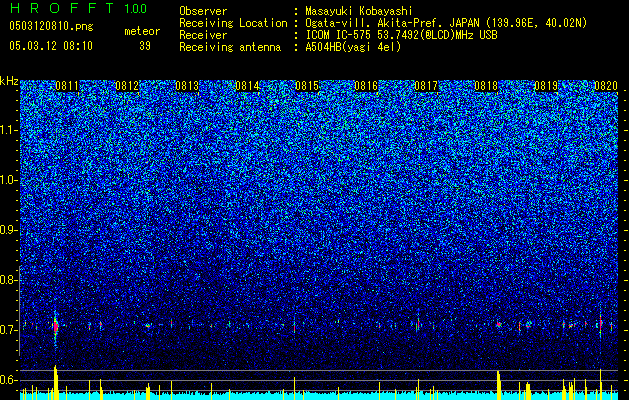Screen dimensions: 629x400
Task: Select the filename 0503120810.png
Action: [x=51, y=27]
